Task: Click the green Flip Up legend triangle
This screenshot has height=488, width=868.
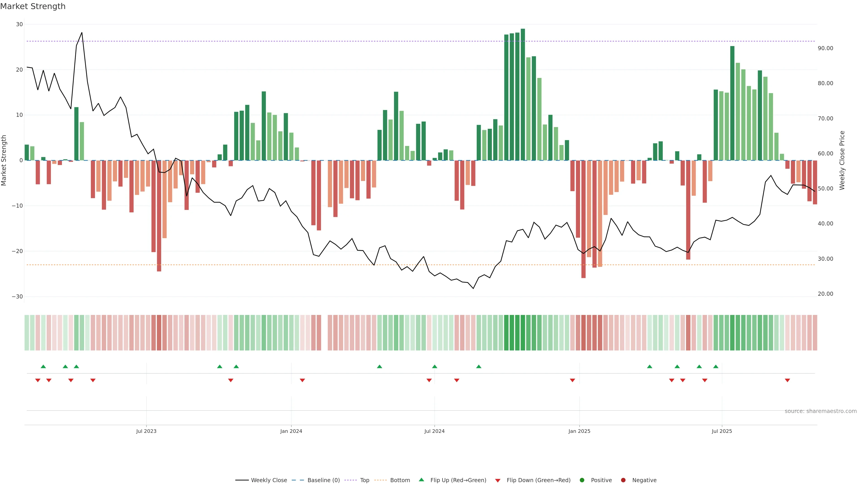Action: 421,480
